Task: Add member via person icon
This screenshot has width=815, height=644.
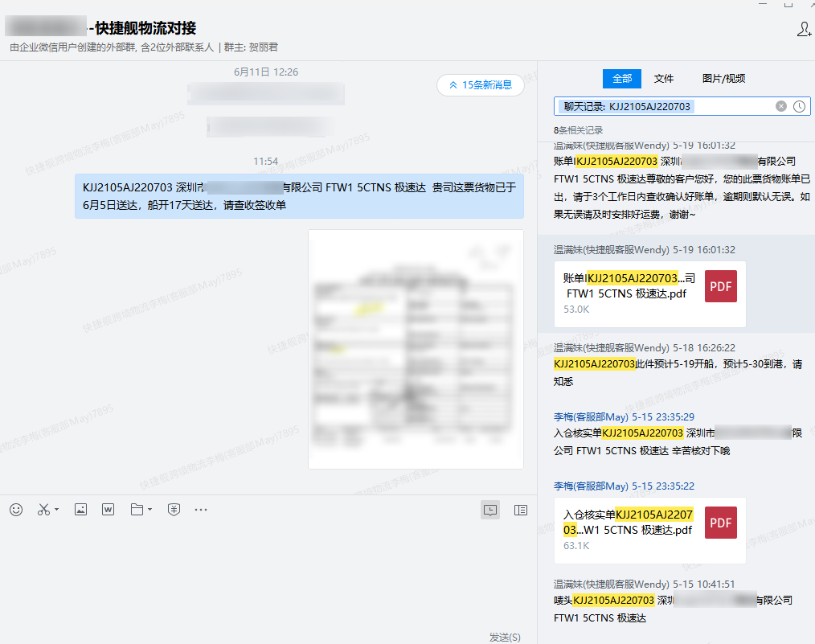Action: 804,29
